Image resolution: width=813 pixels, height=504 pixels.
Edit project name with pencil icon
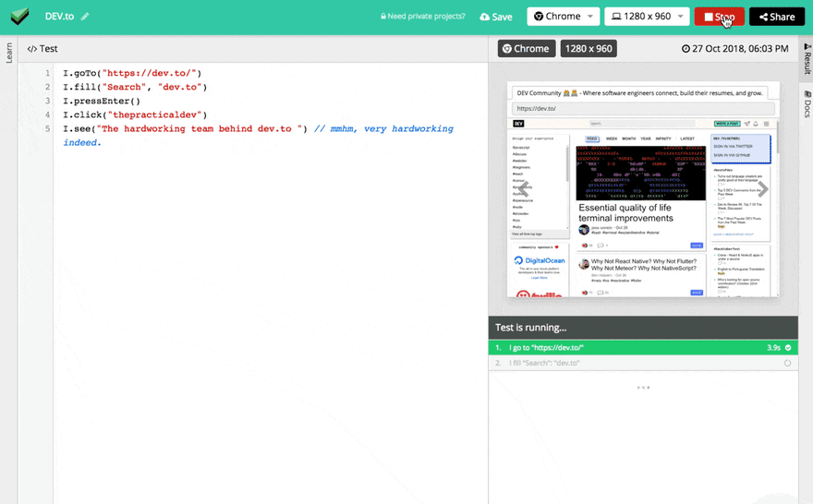[x=85, y=17]
